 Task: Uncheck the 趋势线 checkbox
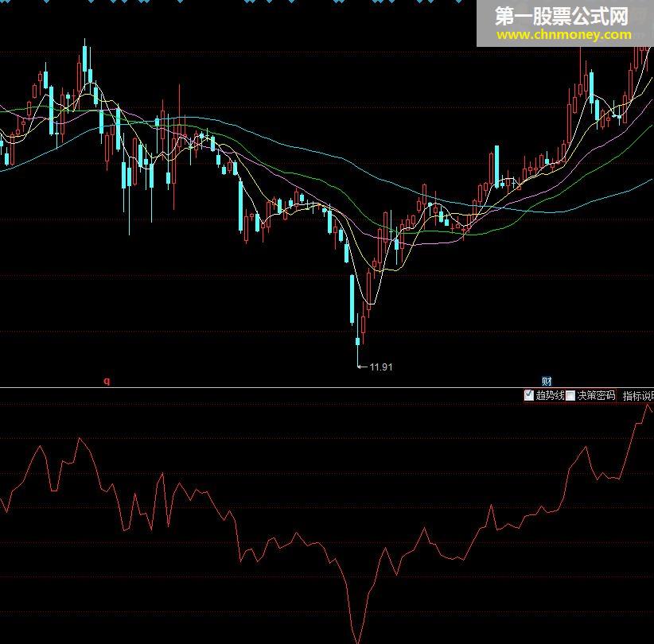(529, 395)
